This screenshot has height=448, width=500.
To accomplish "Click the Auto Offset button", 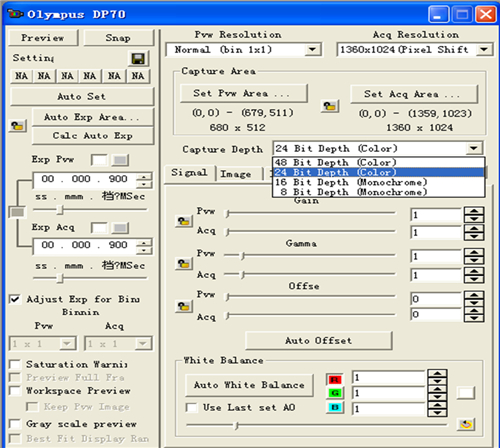I will 318,340.
